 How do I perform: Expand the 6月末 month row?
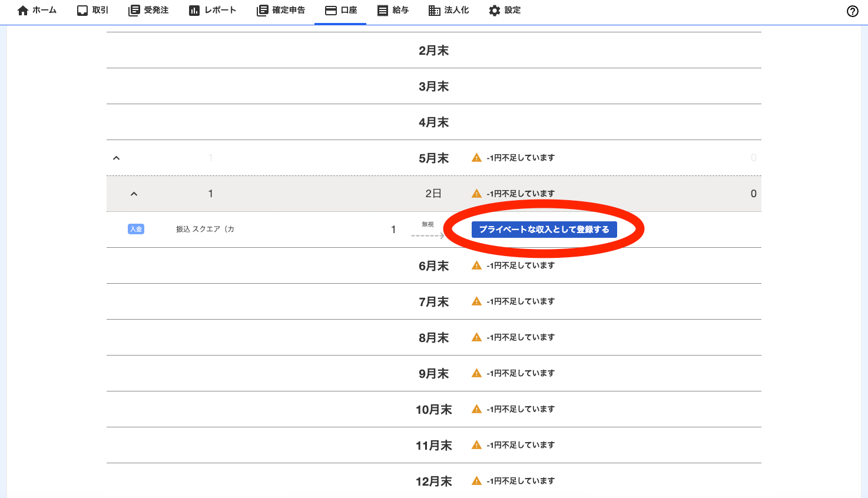433,266
